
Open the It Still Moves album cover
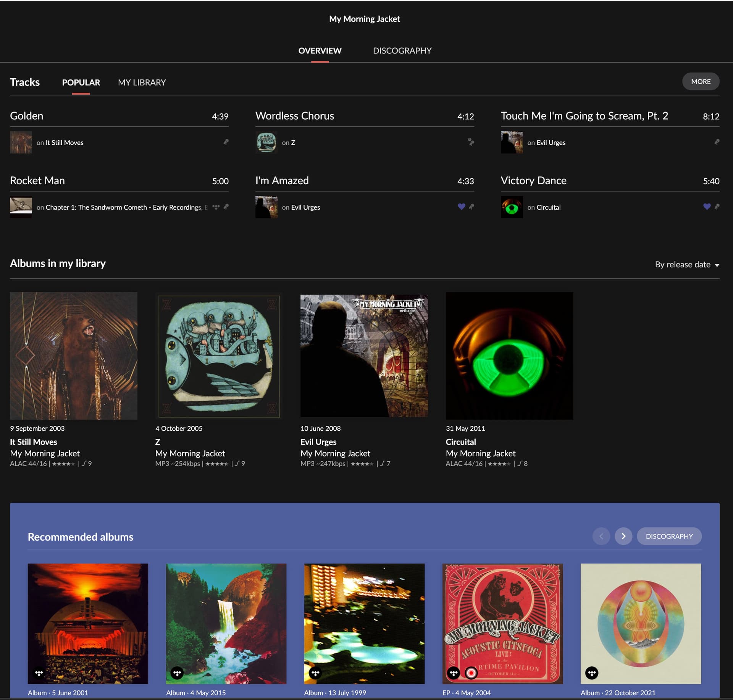click(74, 356)
